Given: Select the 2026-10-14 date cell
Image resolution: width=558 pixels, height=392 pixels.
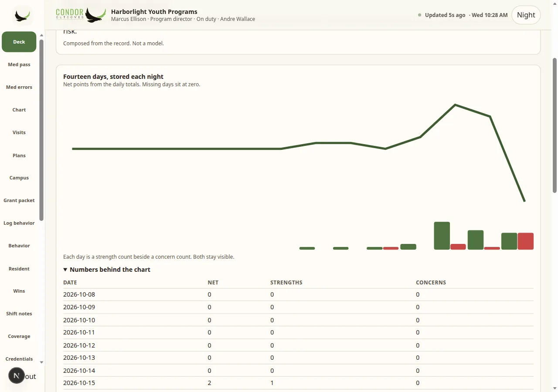Looking at the screenshot, I should (x=79, y=371).
